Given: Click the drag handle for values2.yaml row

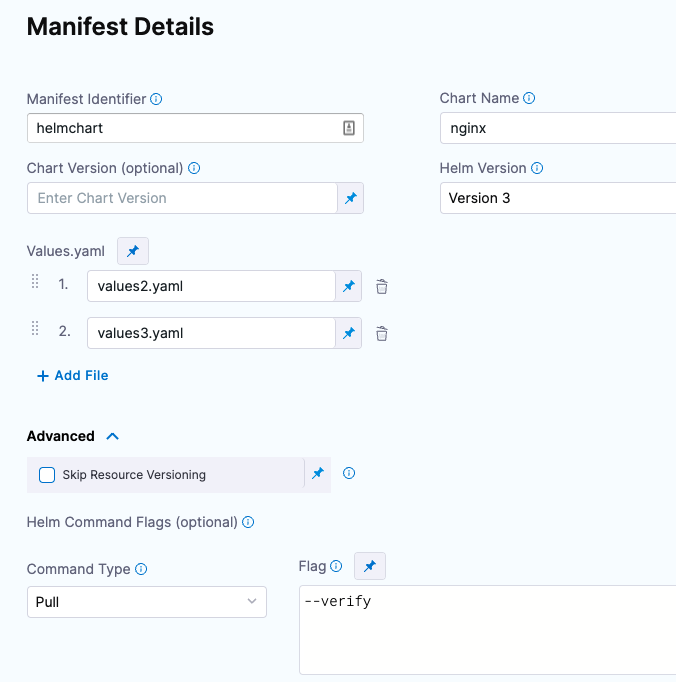Looking at the screenshot, I should pos(35,282).
